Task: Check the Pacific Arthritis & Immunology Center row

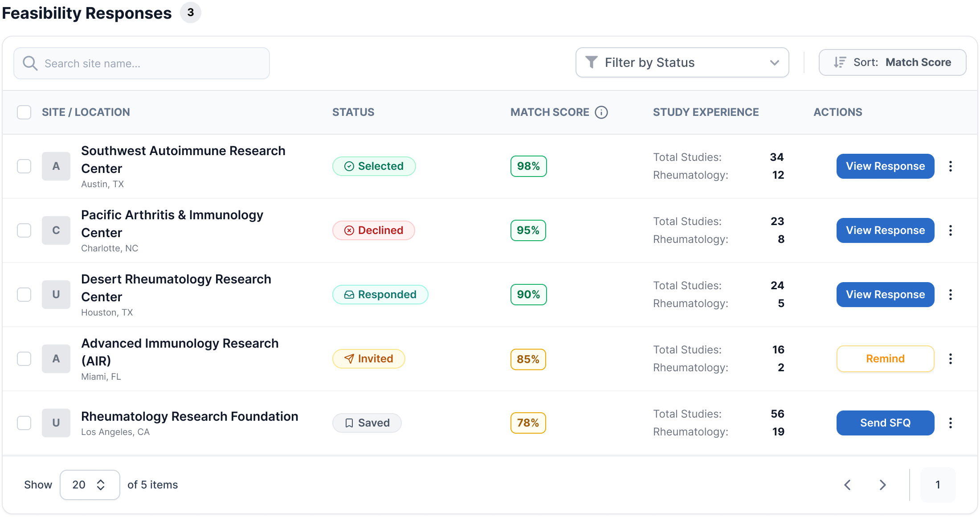Action: pyautogui.click(x=24, y=230)
